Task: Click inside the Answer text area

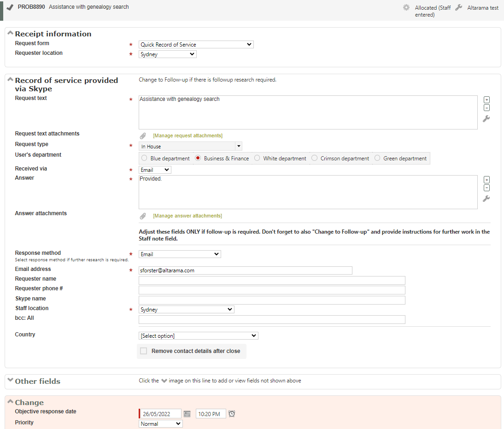Action: (308, 192)
